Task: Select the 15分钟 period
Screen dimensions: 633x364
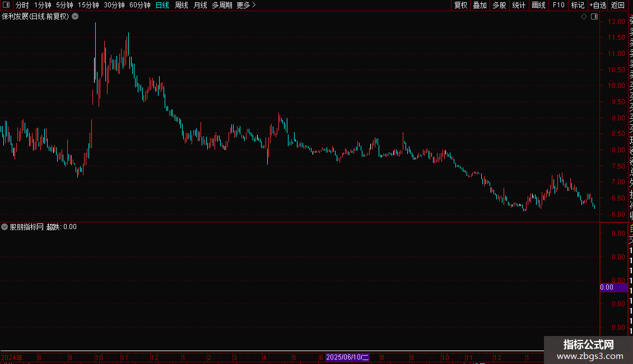Action: (x=89, y=5)
